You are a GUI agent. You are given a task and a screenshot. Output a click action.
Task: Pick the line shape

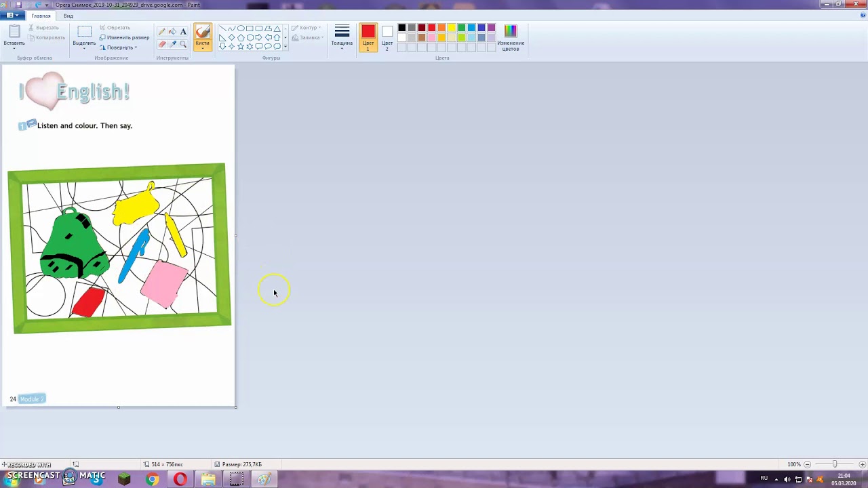click(222, 28)
